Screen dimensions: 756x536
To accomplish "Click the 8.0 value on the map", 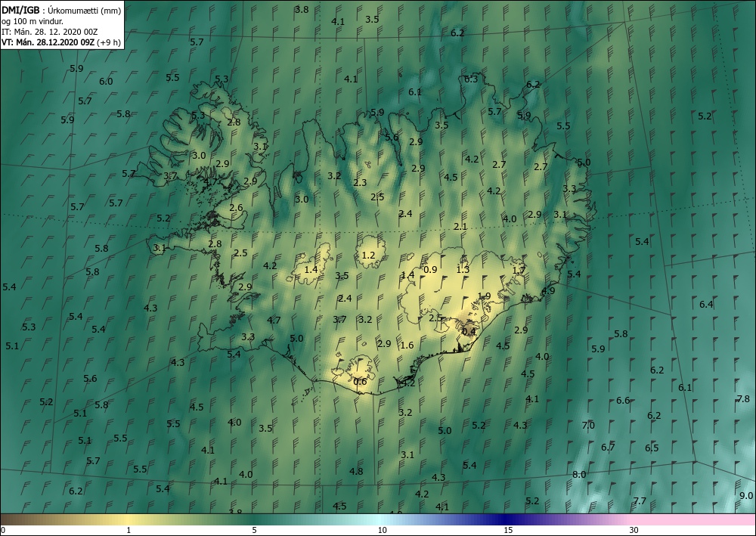I will [579, 474].
